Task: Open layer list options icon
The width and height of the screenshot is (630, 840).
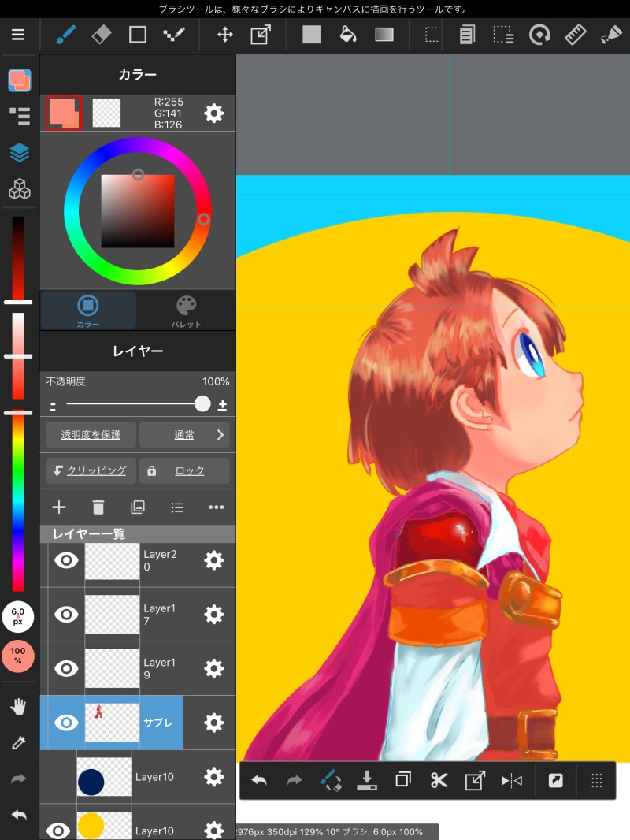Action: [177, 507]
